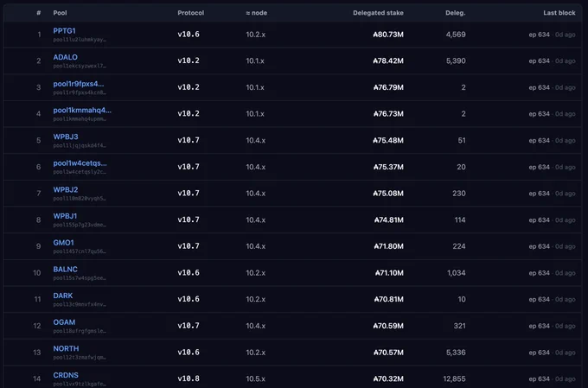Screen dimensions: 588x388
Task: Open the WPBJ3 pool link
Action: tap(66, 137)
